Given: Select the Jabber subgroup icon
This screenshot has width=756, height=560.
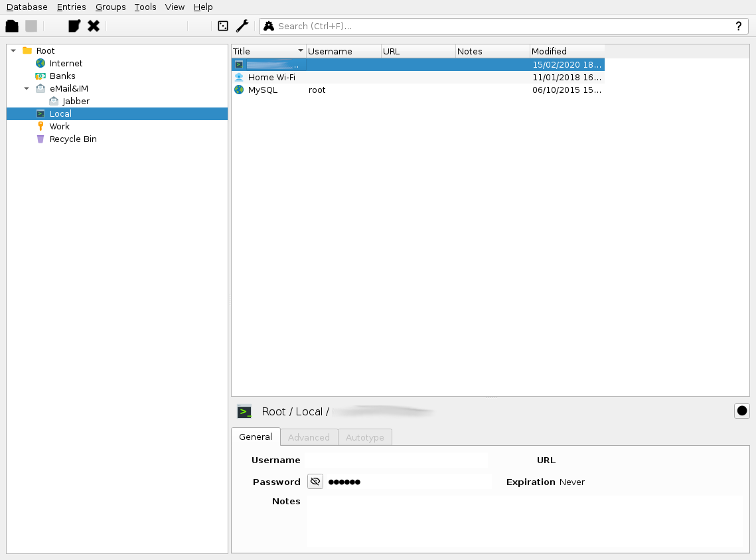Looking at the screenshot, I should [x=53, y=101].
